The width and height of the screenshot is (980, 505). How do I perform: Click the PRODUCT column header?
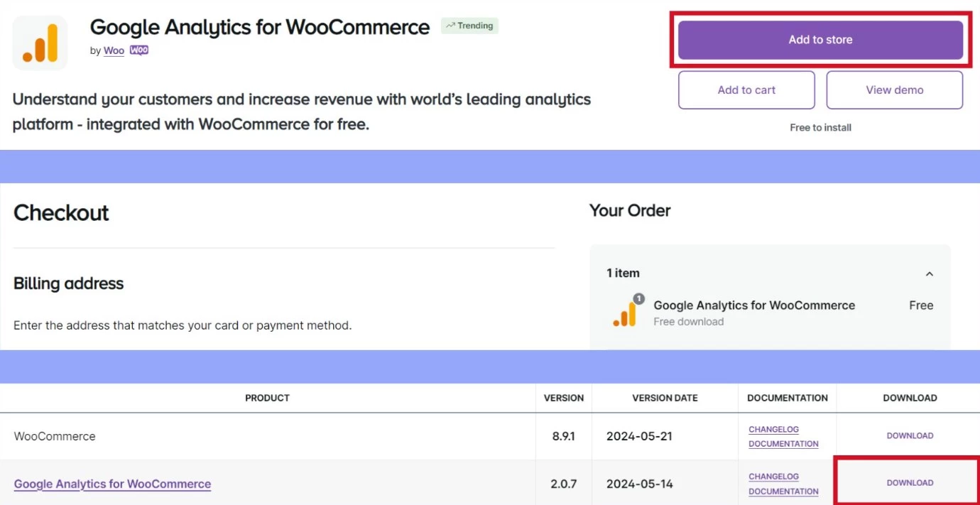[267, 398]
